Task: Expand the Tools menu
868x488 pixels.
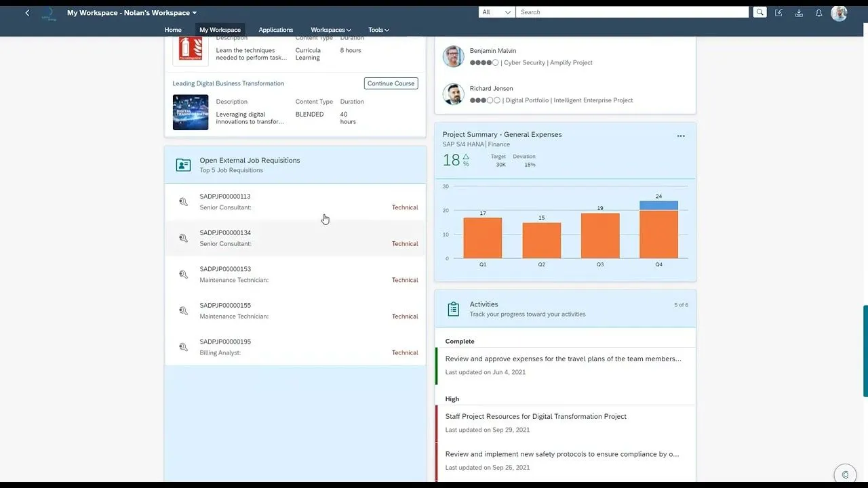Action: [378, 30]
